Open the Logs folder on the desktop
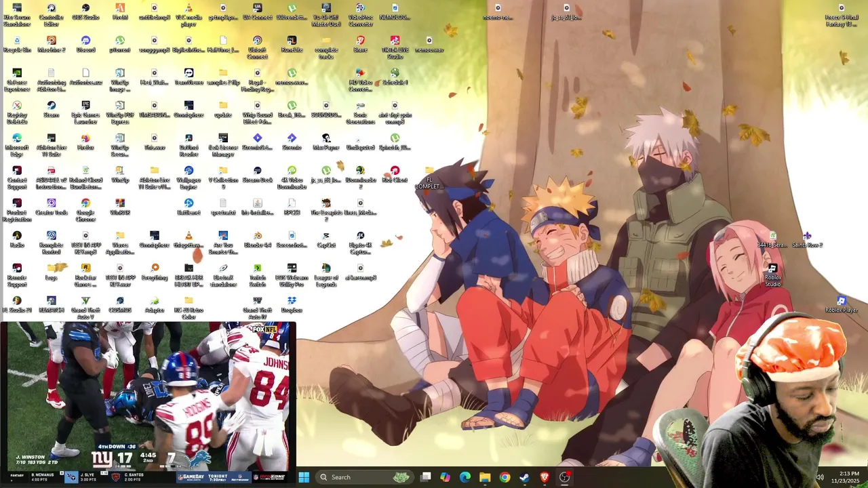868x488 pixels. [x=51, y=272]
